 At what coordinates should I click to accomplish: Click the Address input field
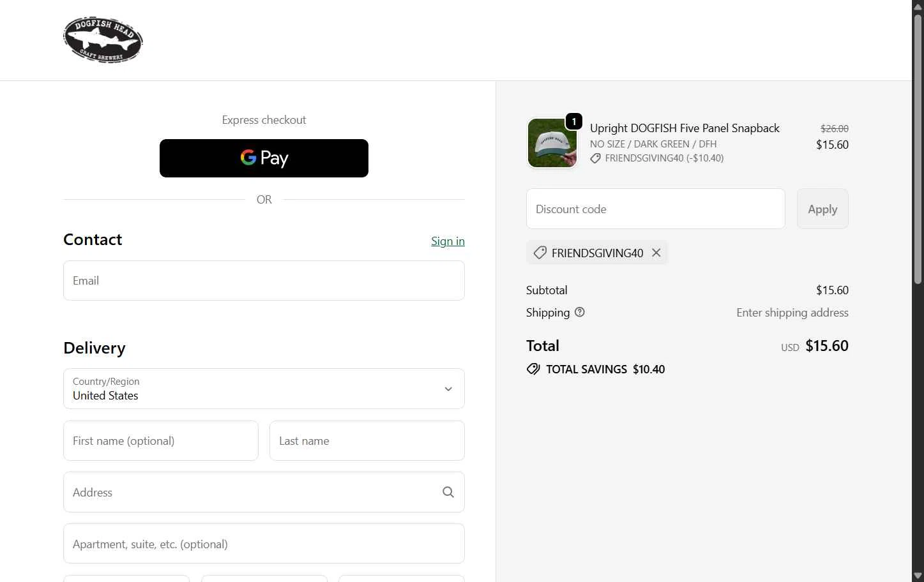tap(264, 493)
